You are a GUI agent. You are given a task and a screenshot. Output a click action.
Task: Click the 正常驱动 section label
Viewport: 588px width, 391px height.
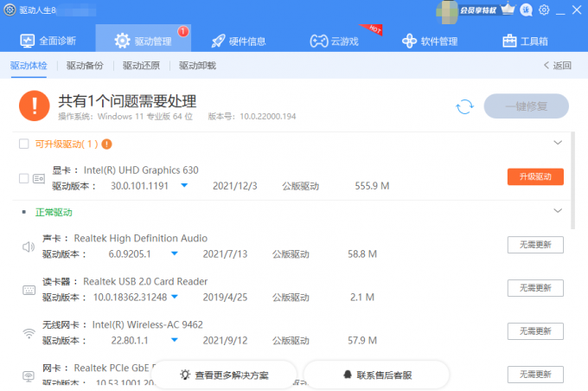[54, 213]
